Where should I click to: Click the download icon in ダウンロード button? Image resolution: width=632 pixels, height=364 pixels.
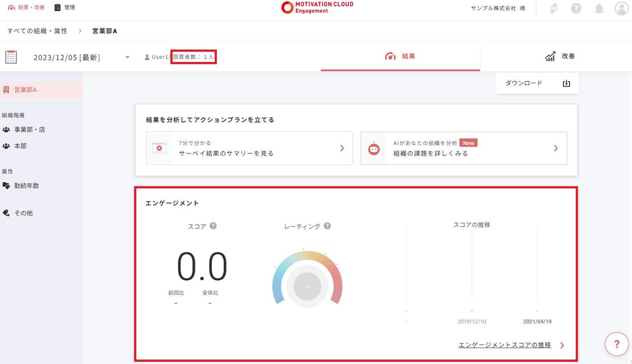point(566,84)
